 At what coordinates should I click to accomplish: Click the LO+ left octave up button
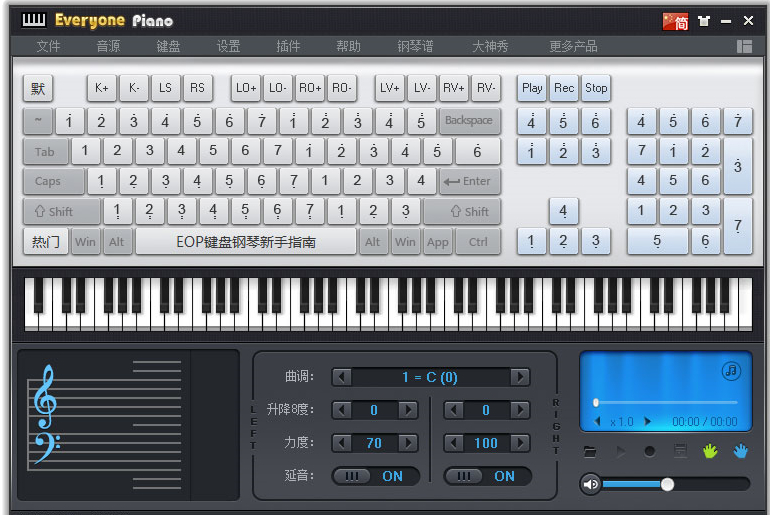pos(246,88)
